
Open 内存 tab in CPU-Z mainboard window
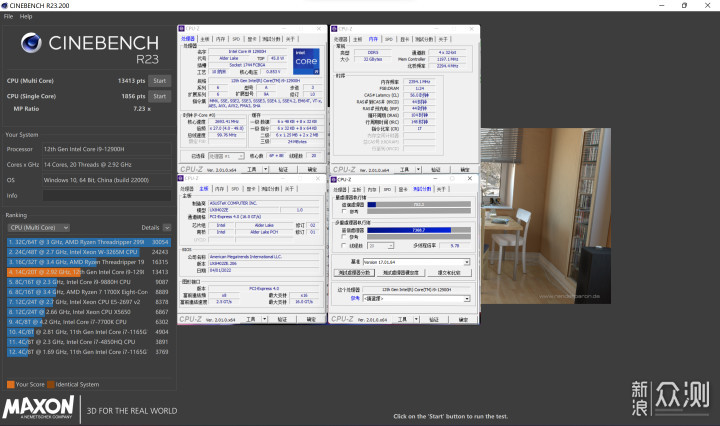(x=220, y=189)
